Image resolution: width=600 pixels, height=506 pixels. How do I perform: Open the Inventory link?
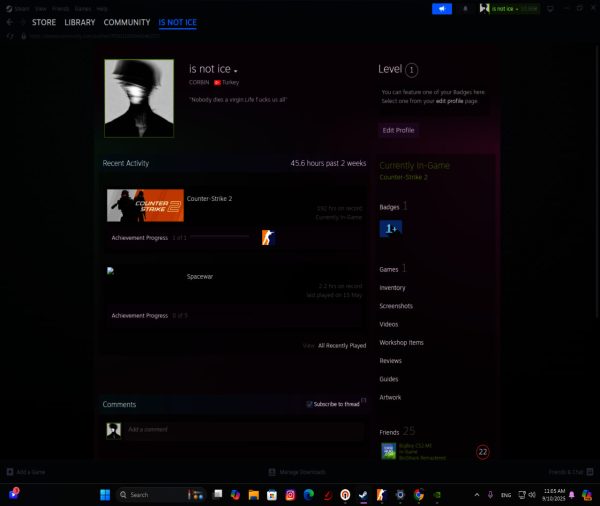[392, 288]
